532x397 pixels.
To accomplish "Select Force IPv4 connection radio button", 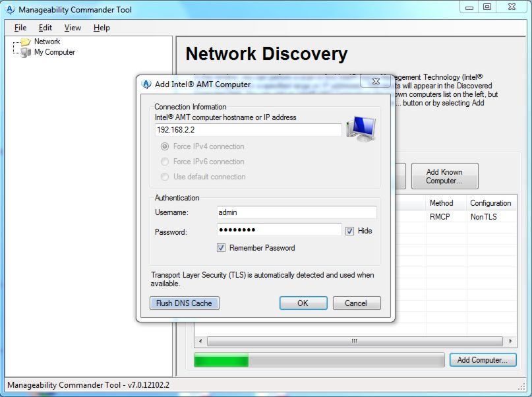I will pyautogui.click(x=165, y=146).
